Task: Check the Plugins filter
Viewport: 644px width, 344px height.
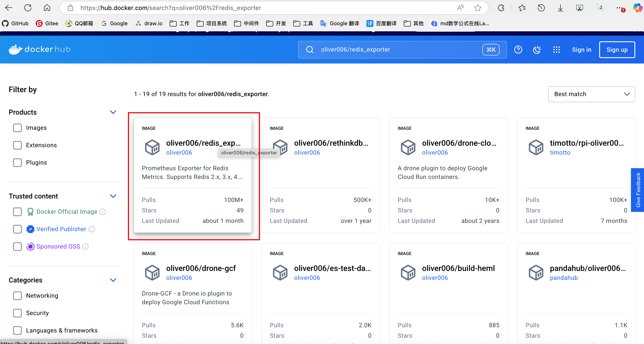Action: coord(17,163)
